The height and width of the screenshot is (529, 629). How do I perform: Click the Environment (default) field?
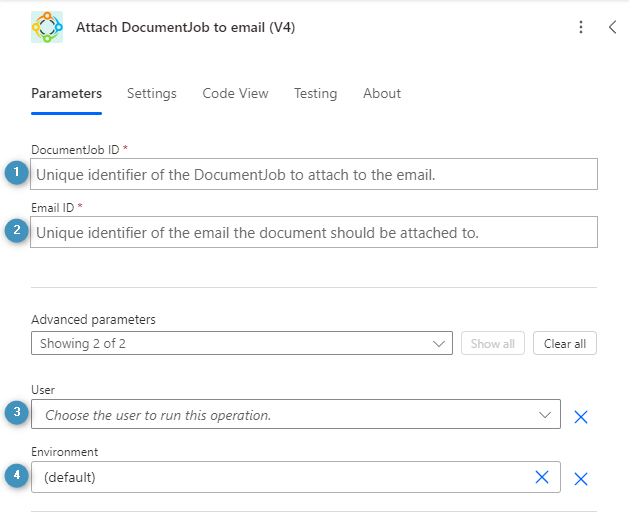(x=296, y=477)
